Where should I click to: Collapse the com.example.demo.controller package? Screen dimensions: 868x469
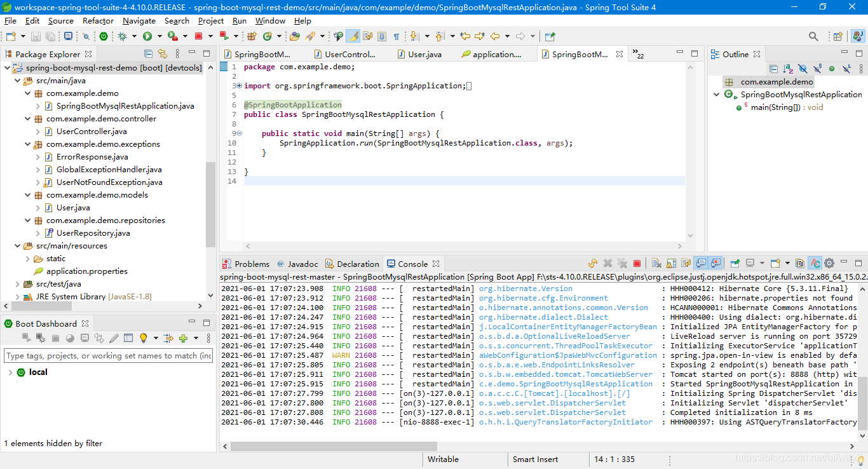pos(27,118)
